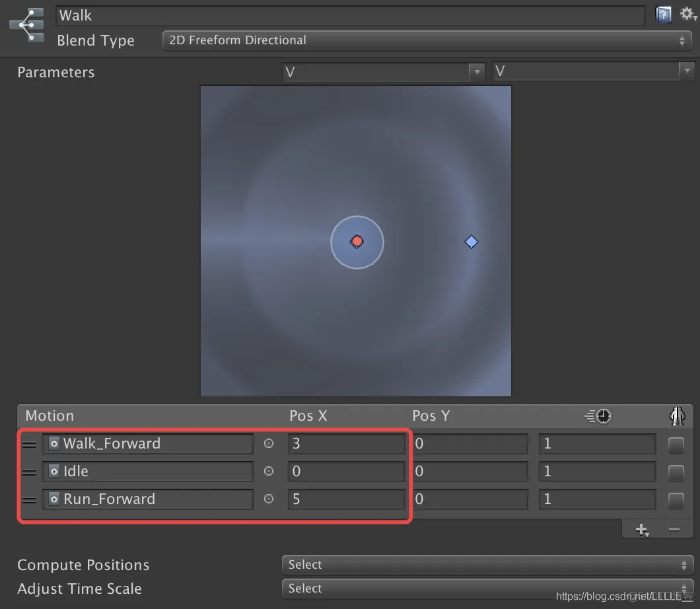The height and width of the screenshot is (609, 700).
Task: Click the Blend Type label
Action: pyautogui.click(x=96, y=41)
